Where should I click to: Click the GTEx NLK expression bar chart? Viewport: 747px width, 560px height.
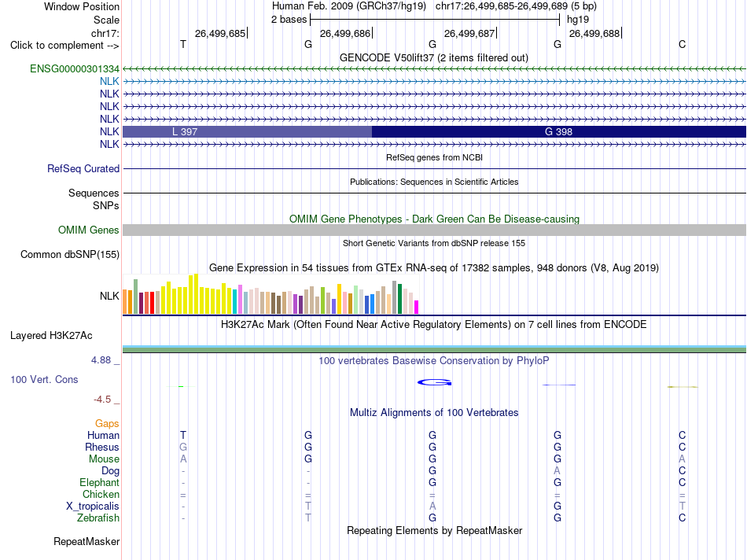point(270,293)
